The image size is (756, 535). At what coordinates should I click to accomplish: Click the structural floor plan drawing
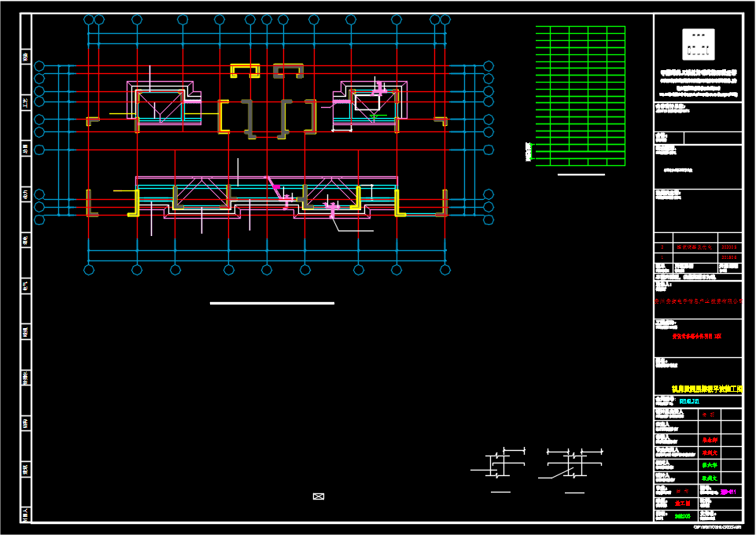(264, 145)
